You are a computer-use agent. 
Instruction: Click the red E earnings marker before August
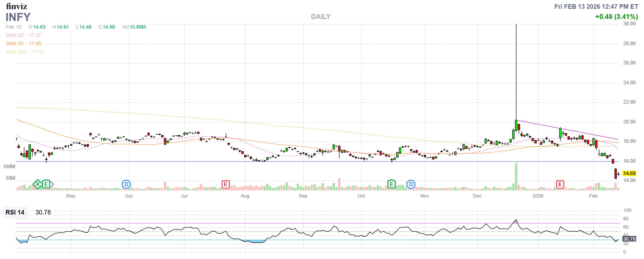tap(225, 185)
